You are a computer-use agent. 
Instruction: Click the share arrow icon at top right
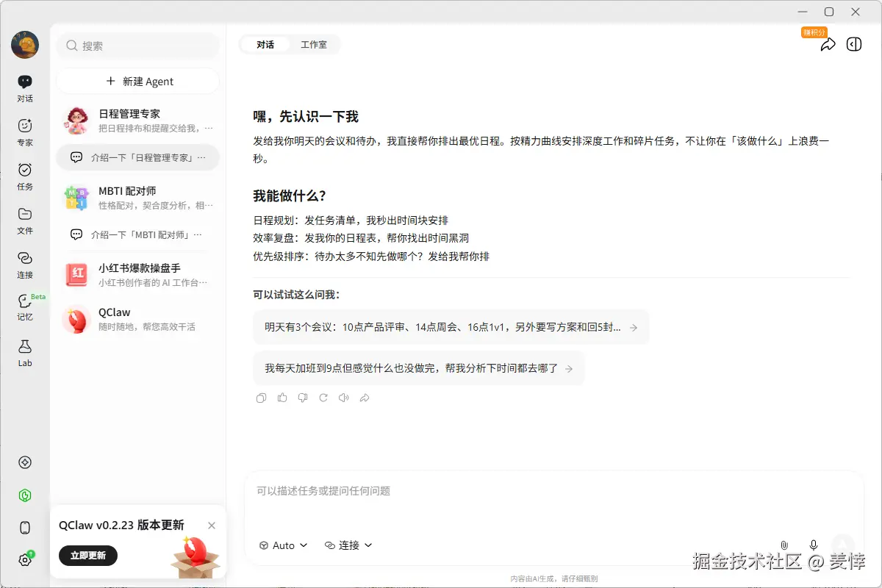click(828, 45)
